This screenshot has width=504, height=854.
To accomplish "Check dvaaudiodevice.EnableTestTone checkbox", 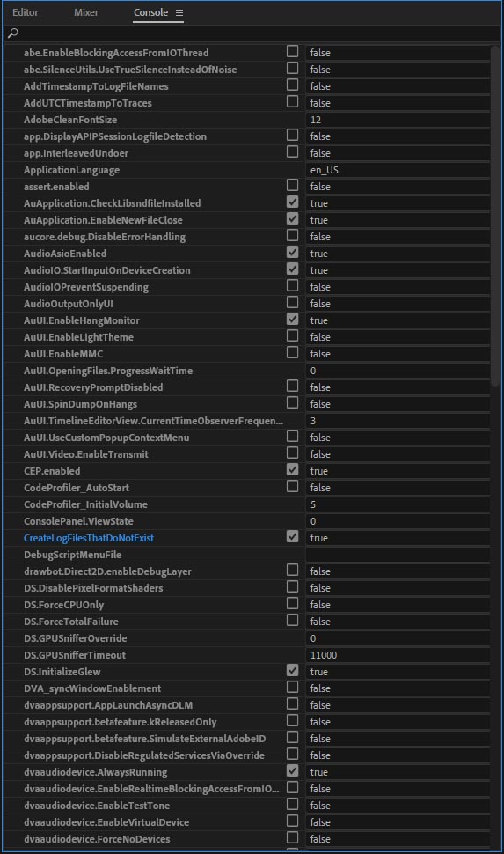I will click(x=292, y=804).
